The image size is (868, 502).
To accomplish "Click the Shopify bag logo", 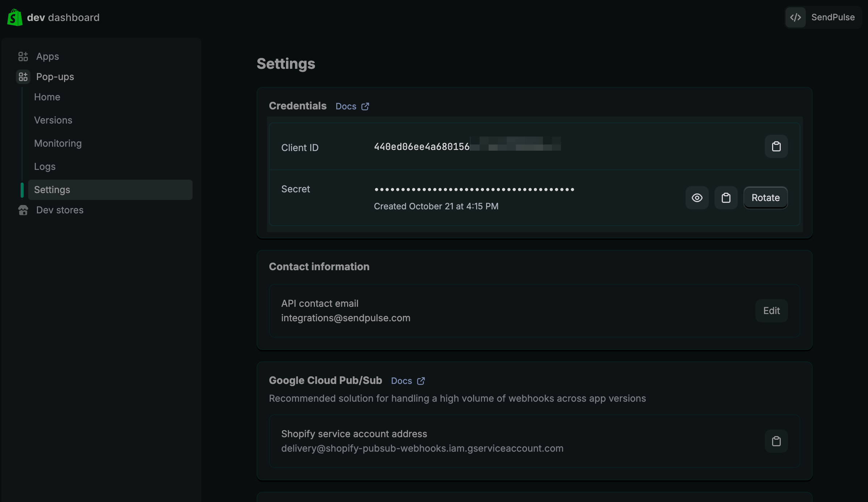I will (15, 17).
